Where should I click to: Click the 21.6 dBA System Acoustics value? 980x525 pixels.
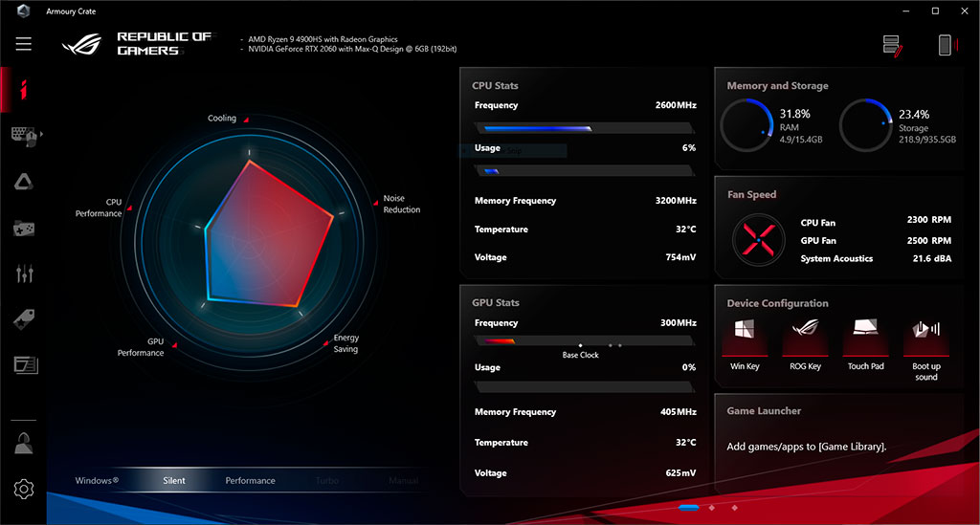[x=932, y=258]
